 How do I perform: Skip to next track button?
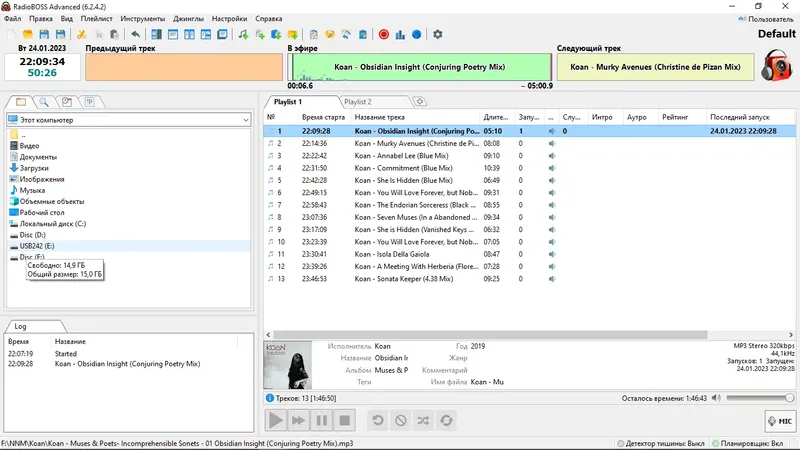click(x=298, y=420)
